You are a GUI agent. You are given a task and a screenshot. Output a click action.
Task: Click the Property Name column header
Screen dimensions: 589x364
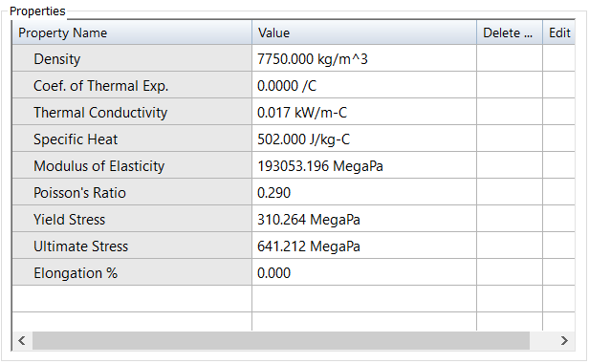(132, 32)
